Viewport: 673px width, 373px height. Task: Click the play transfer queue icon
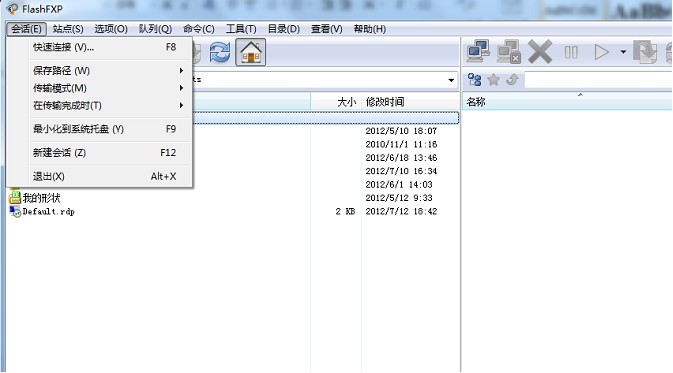[x=602, y=52]
